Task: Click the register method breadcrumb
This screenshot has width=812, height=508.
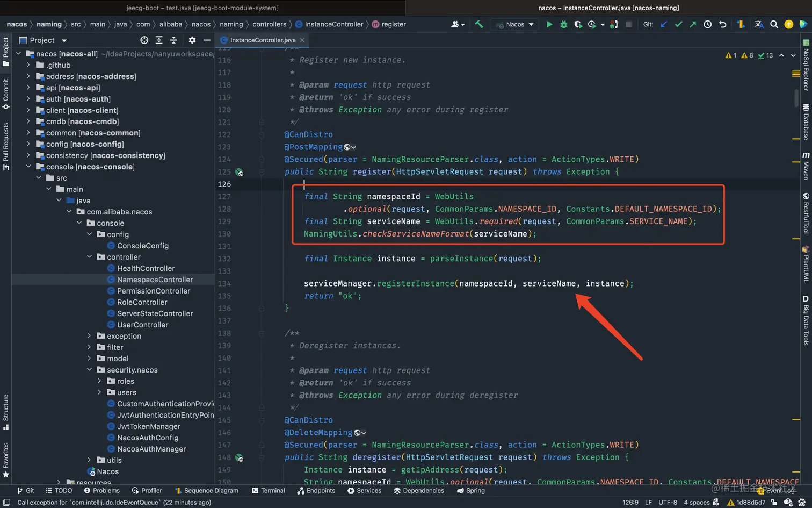Action: (x=389, y=24)
